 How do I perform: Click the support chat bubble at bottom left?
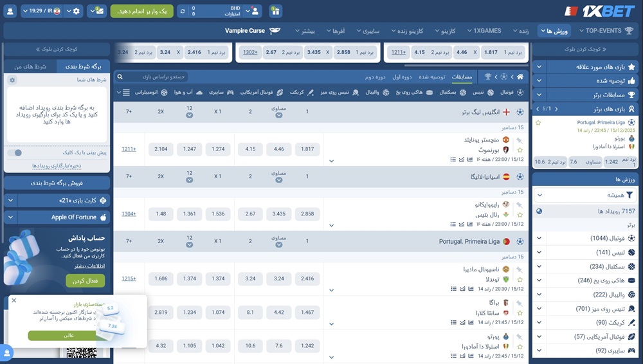tap(7, 353)
